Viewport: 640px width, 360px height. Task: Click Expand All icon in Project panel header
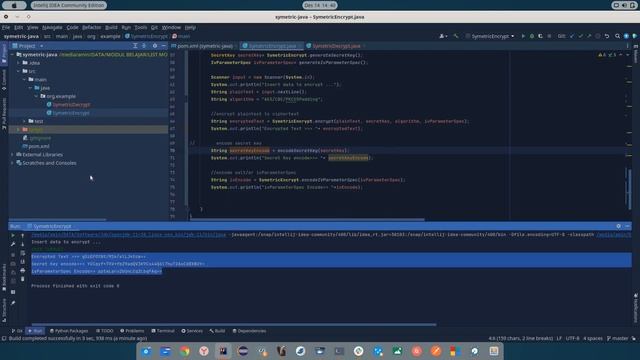pos(135,46)
